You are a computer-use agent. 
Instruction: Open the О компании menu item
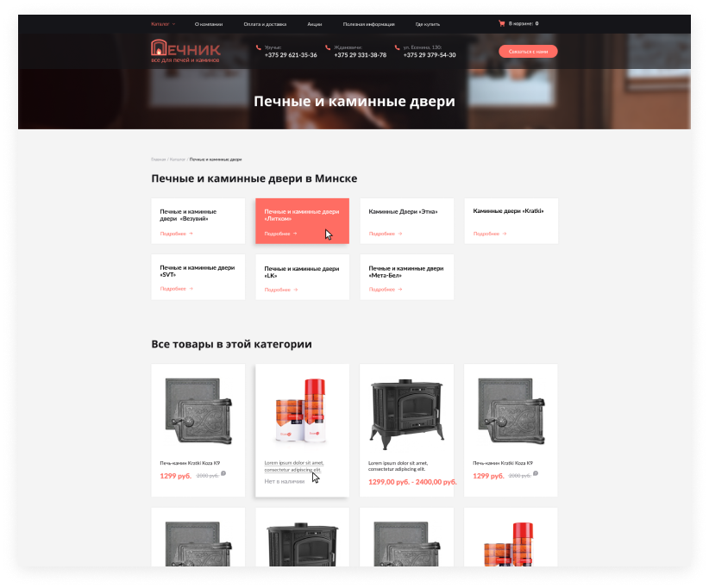209,24
